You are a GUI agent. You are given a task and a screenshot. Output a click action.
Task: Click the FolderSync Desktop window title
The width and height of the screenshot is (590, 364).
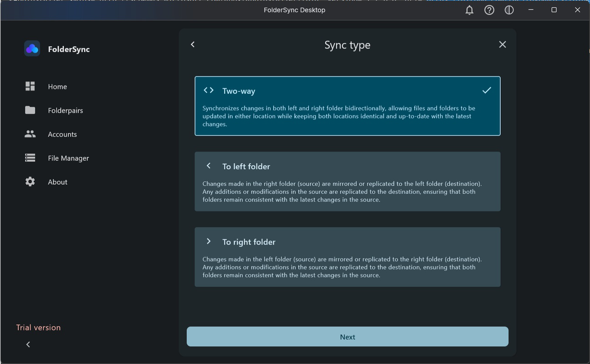click(294, 10)
